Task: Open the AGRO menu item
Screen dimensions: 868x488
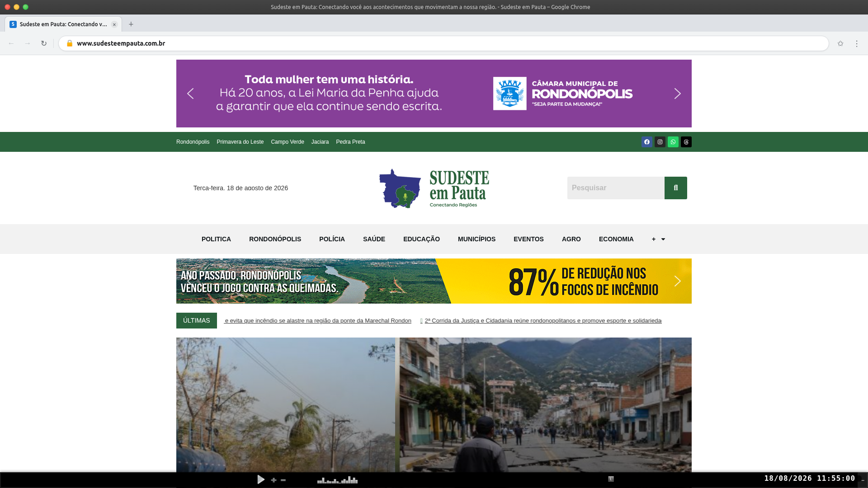Action: (x=571, y=239)
